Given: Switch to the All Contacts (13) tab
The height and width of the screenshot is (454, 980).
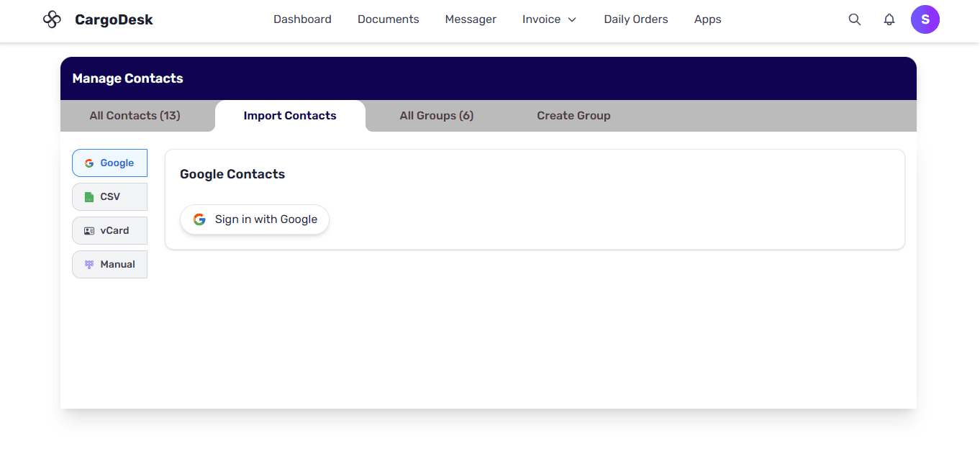Looking at the screenshot, I should (135, 116).
